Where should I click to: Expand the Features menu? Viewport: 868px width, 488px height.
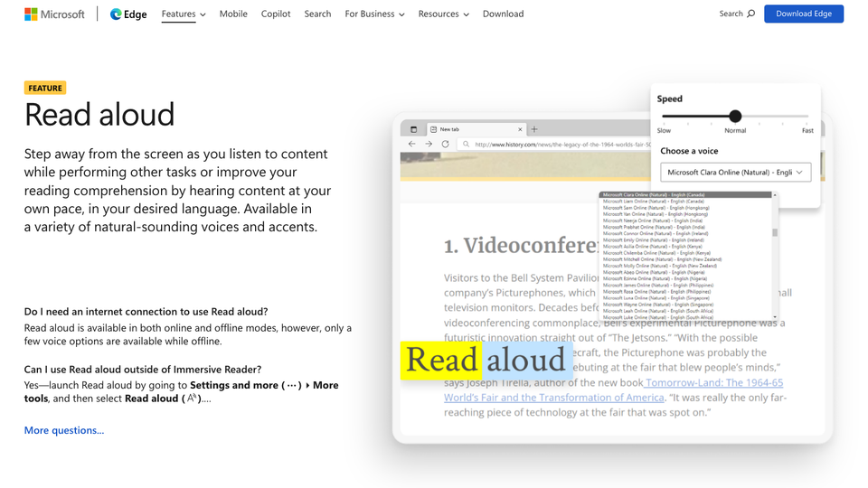[x=184, y=14]
